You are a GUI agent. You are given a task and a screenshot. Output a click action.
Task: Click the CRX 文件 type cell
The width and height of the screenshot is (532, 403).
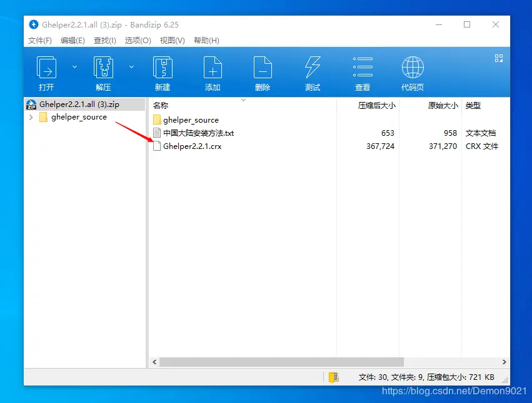(482, 146)
